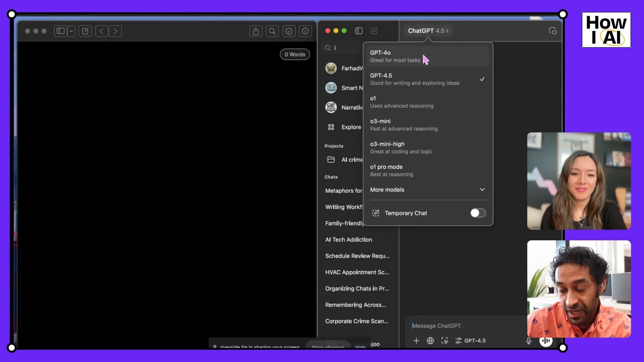Click the checkmark badge icon in left toolbar
Screen dimensions: 644x362
(x=289, y=31)
